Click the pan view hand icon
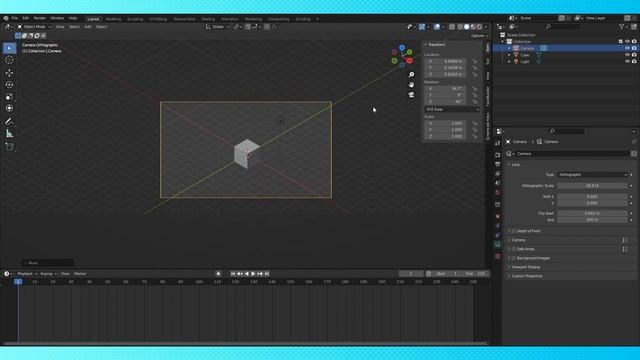640x360 pixels. click(411, 84)
